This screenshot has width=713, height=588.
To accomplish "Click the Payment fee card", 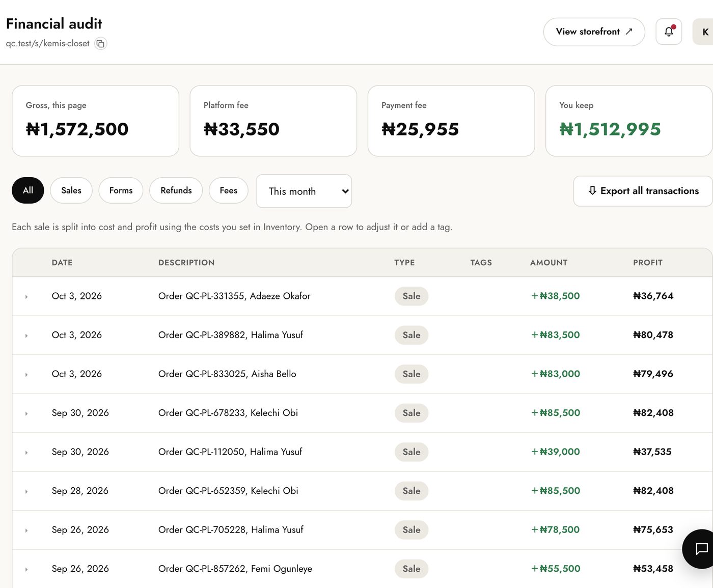I will point(451,121).
